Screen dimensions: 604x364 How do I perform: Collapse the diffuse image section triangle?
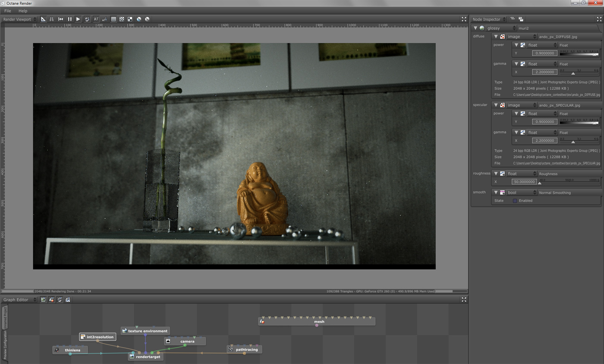(x=496, y=37)
